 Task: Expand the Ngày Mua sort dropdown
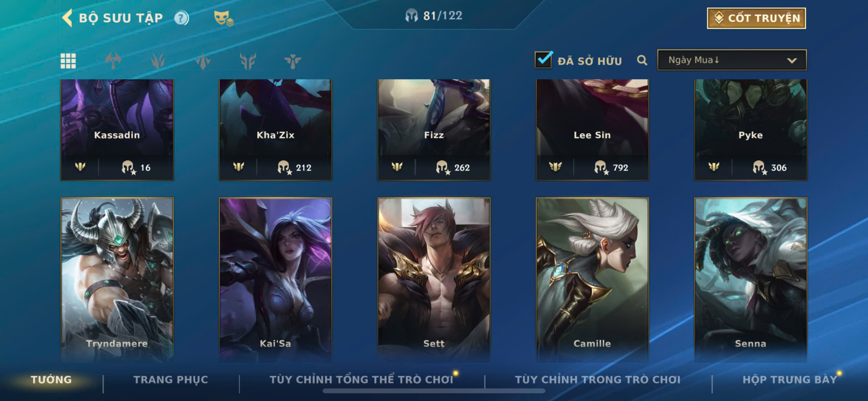pos(731,60)
